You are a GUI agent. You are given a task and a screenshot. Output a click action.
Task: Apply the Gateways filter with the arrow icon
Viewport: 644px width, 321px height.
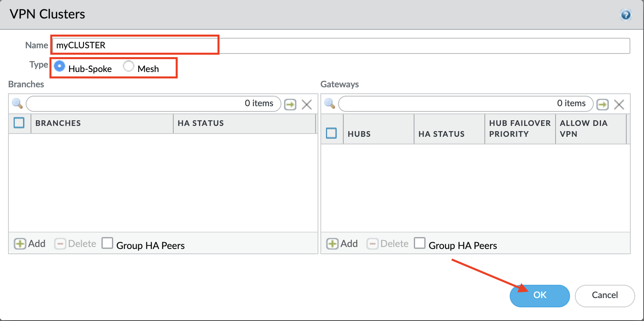click(603, 105)
